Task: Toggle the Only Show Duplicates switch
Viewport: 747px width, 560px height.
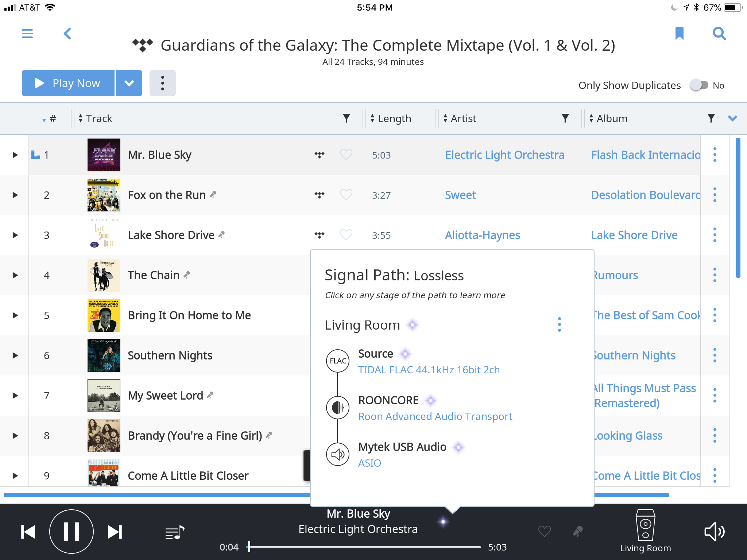Action: 699,85
